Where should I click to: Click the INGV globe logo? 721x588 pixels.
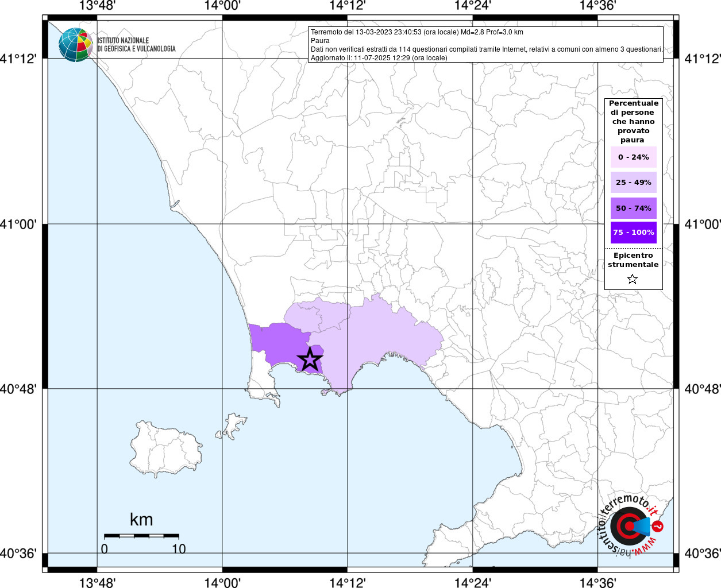(x=75, y=45)
